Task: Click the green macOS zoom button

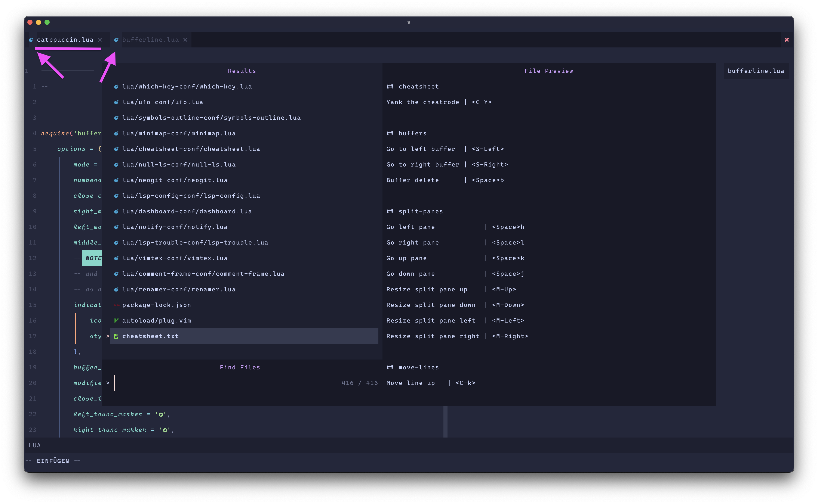Action: (x=47, y=22)
